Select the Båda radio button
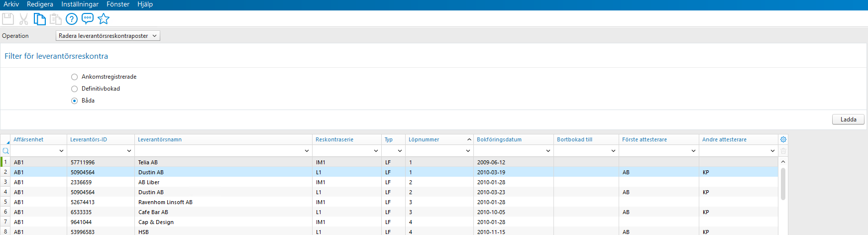This screenshot has width=868, height=235. click(x=75, y=101)
